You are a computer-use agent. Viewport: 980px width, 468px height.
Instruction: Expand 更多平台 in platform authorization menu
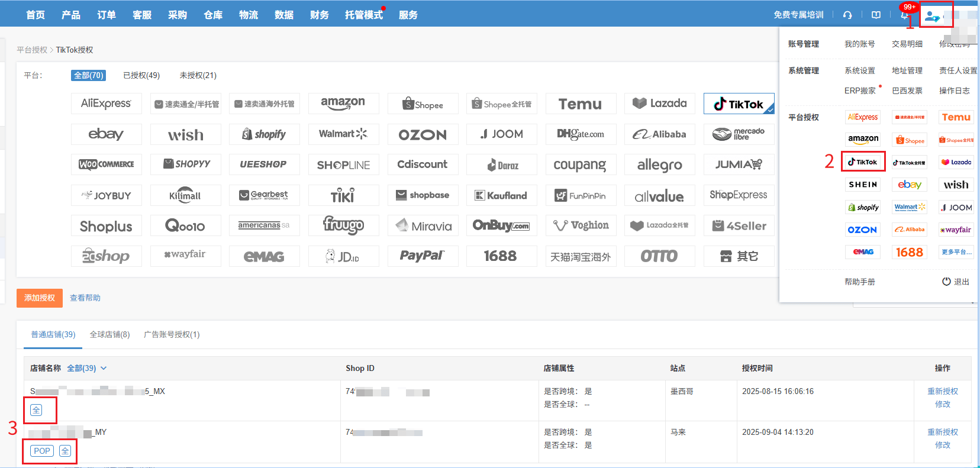click(x=956, y=252)
